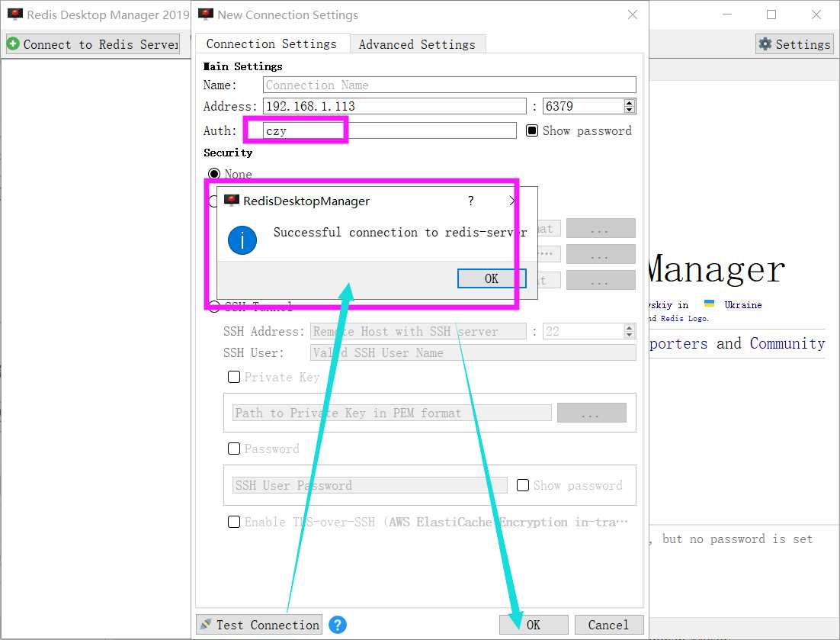Click the Community link in the main window
The height and width of the screenshot is (640, 840).
pos(787,343)
